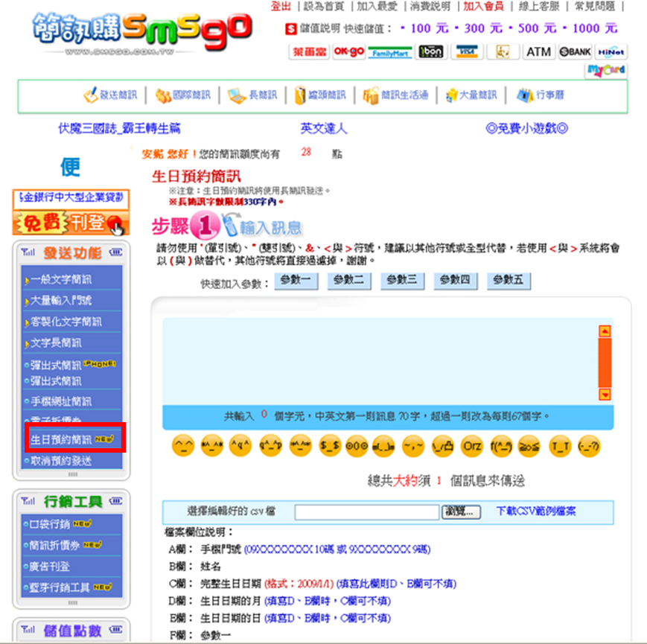Select the VISA card payment icon
This screenshot has height=644, width=647.
click(x=467, y=52)
